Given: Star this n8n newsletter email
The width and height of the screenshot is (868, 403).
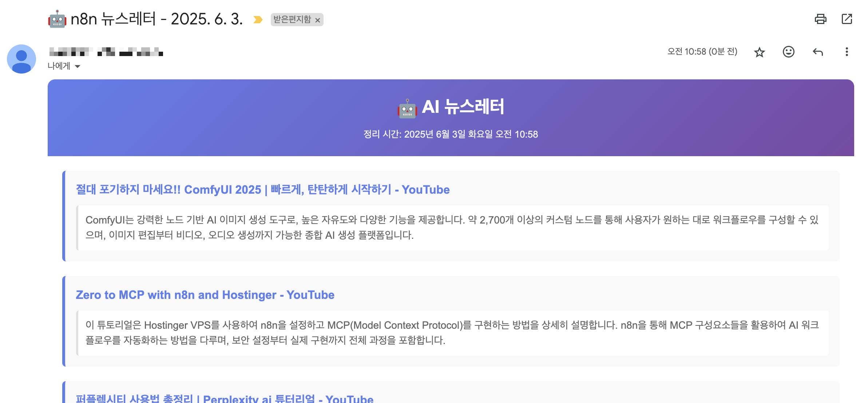Looking at the screenshot, I should (x=759, y=52).
